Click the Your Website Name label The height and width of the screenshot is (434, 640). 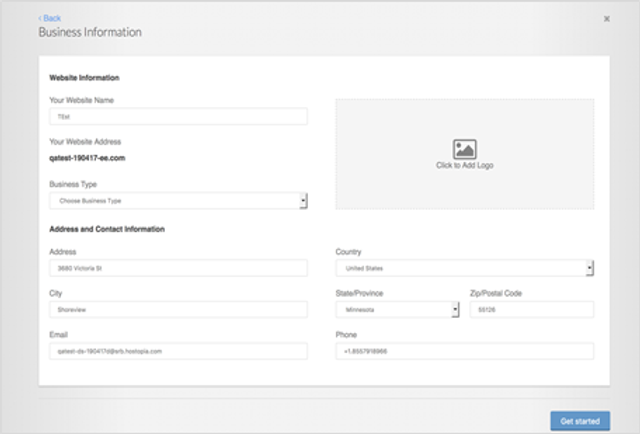coord(82,100)
